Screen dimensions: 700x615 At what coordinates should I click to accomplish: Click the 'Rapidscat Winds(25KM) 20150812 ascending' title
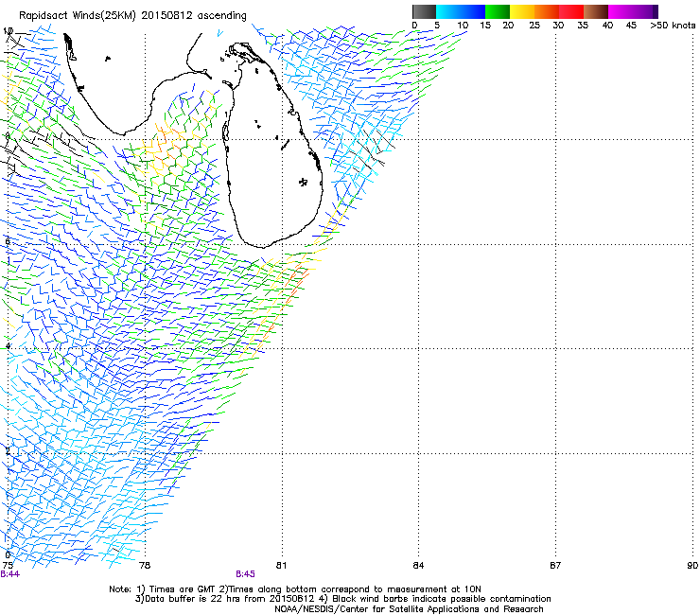tap(132, 16)
